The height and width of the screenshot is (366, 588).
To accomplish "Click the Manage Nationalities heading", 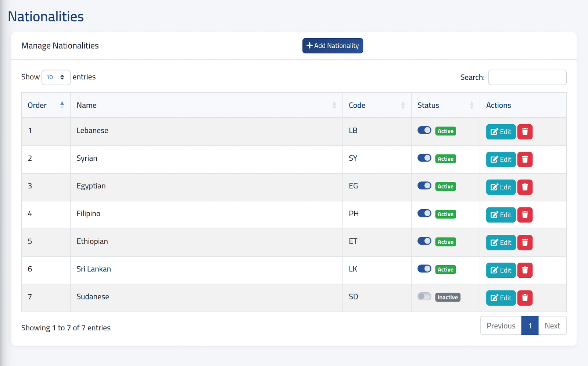I will coord(60,46).
